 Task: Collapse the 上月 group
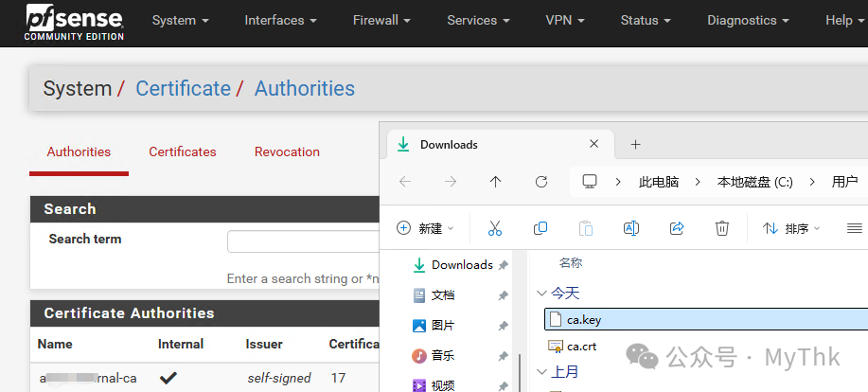tap(542, 371)
